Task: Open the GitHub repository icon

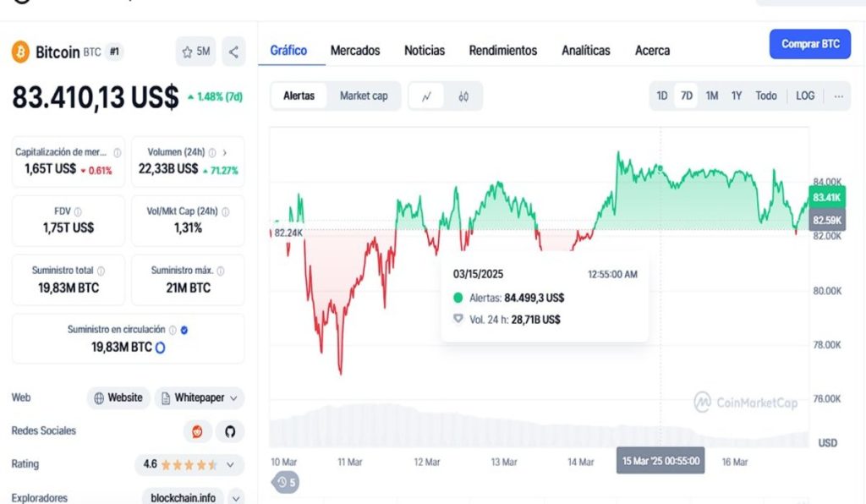Action: tap(230, 431)
